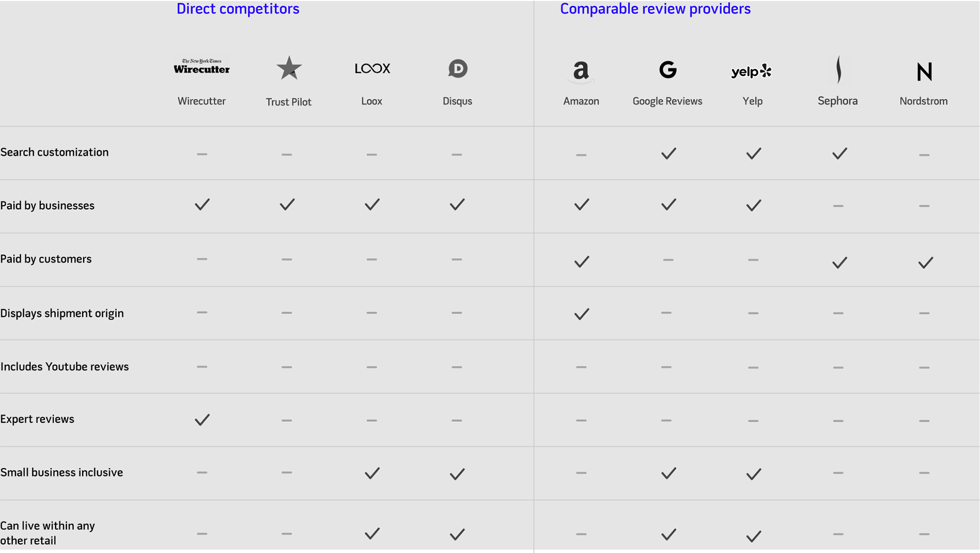Click the Paid by businesses row label
Image resolution: width=980 pixels, height=553 pixels.
click(x=47, y=205)
